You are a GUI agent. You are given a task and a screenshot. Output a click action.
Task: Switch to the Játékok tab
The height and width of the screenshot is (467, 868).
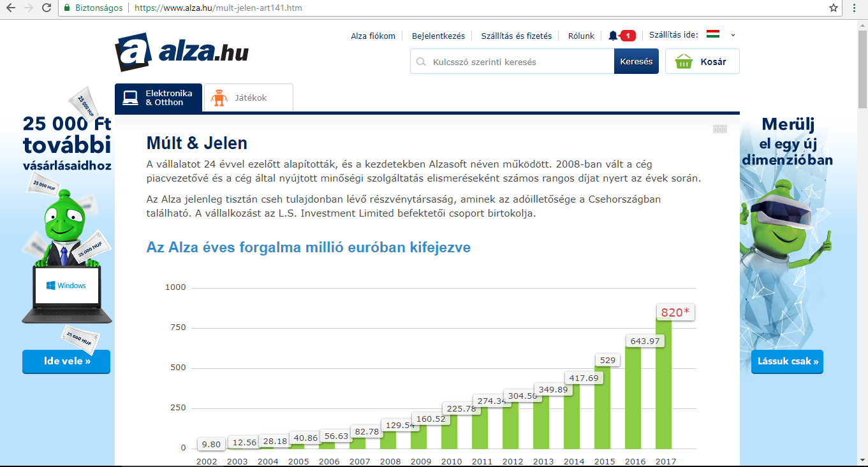click(x=249, y=97)
